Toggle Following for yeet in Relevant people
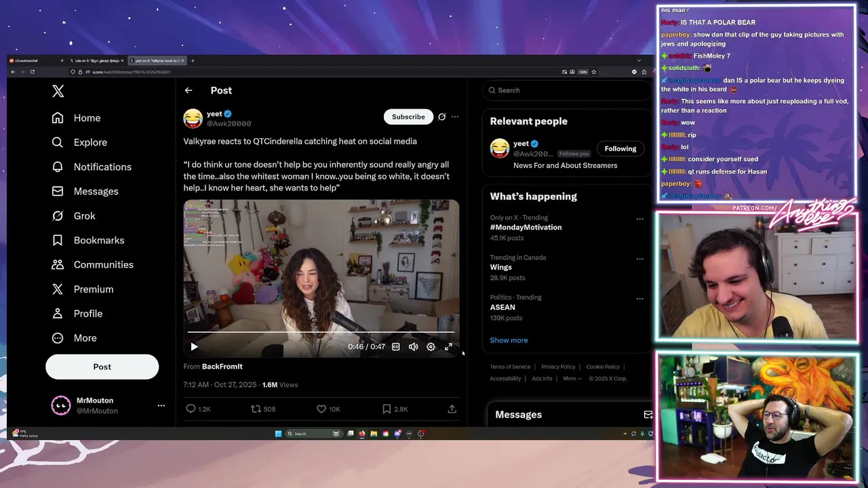Viewport: 868px width, 488px height. point(620,148)
